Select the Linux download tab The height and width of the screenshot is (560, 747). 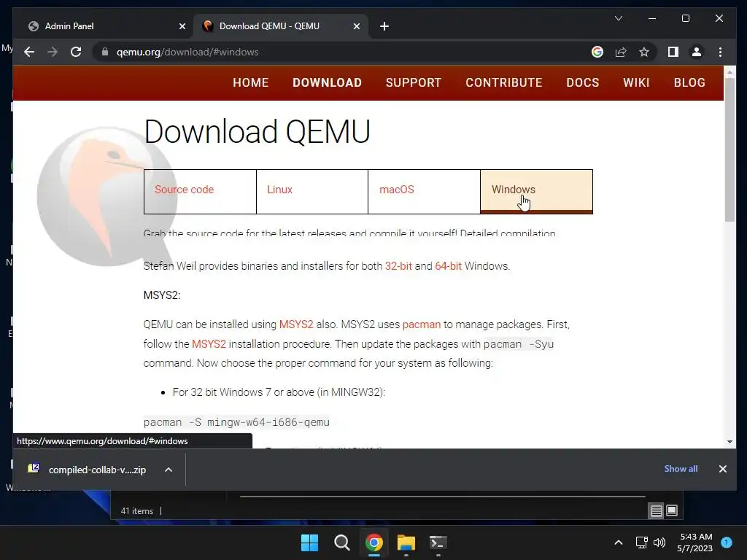coord(312,192)
